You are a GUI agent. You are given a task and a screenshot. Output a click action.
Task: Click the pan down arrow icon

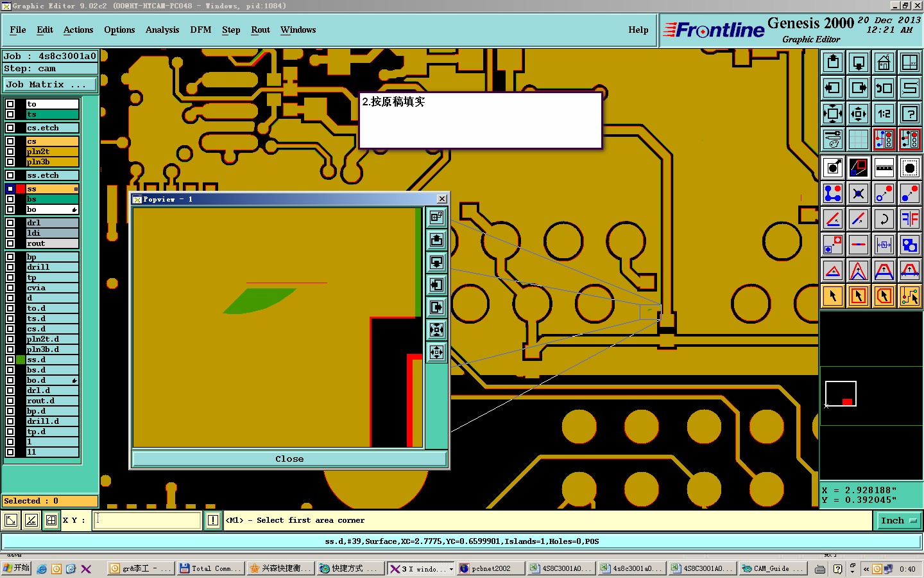[x=859, y=62]
